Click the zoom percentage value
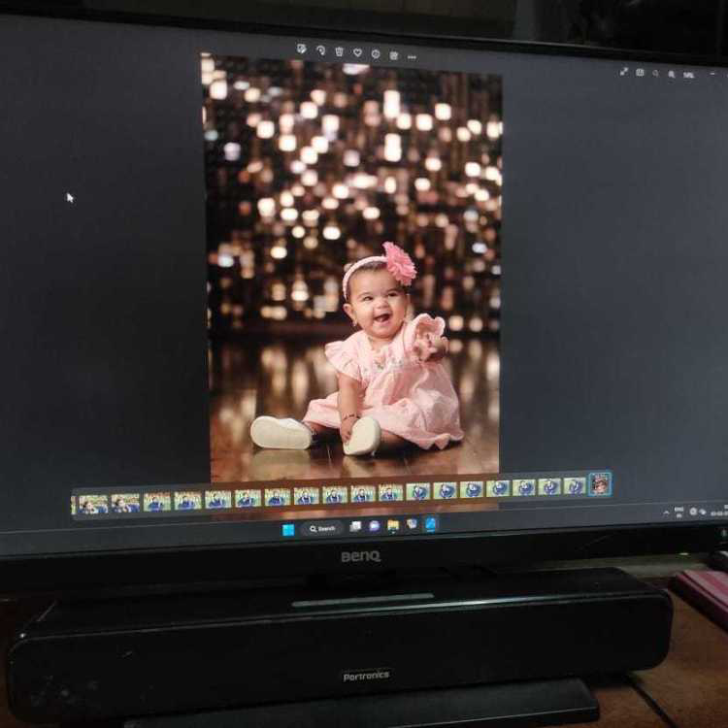728x728 pixels. (689, 75)
